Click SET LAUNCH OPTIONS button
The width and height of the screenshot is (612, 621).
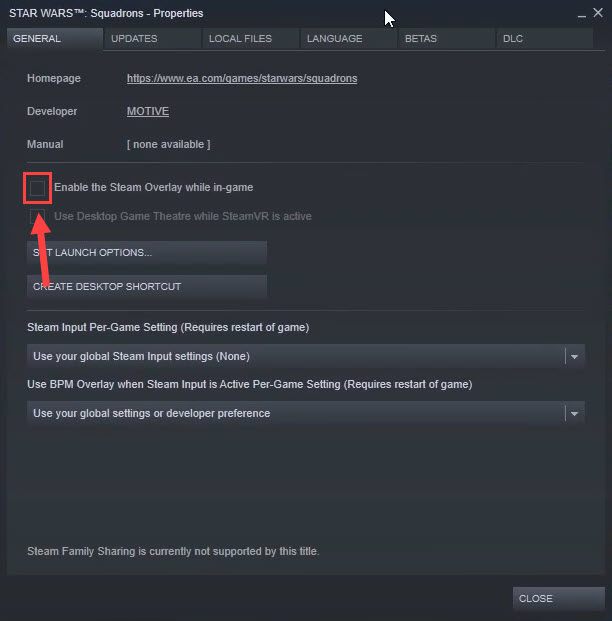(x=147, y=253)
